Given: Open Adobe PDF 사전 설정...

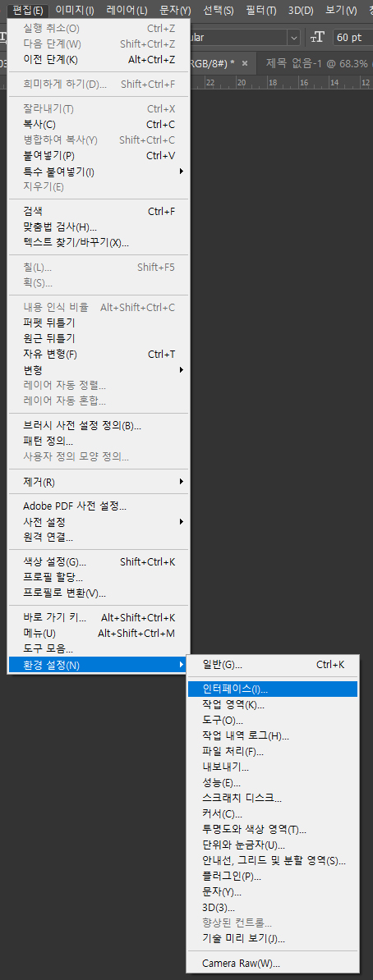Looking at the screenshot, I should (99, 506).
